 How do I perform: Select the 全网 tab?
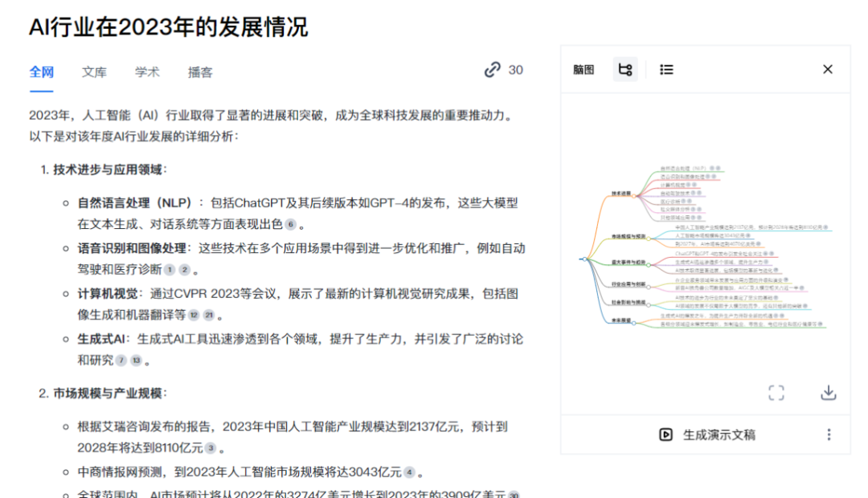(x=41, y=71)
